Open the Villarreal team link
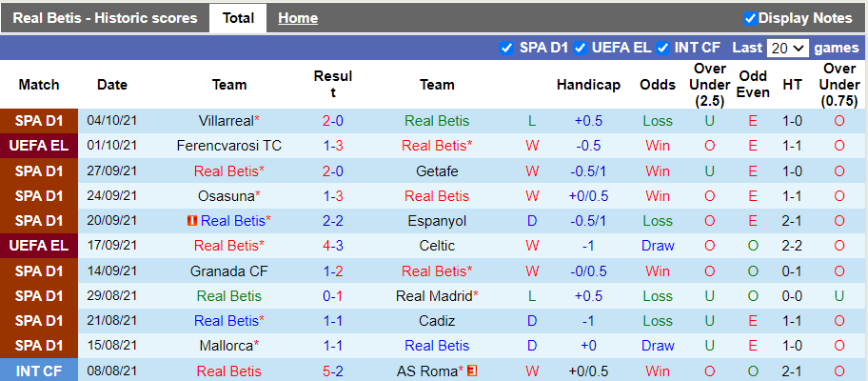The width and height of the screenshot is (868, 381). (229, 121)
